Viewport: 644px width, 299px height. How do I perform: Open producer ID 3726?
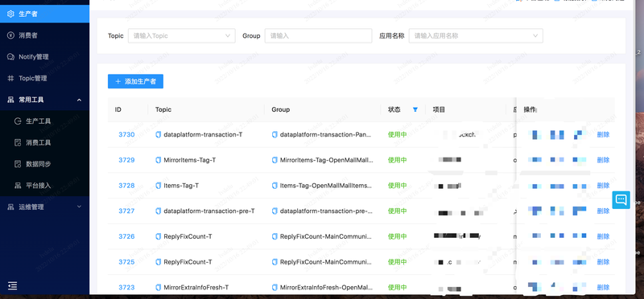126,236
